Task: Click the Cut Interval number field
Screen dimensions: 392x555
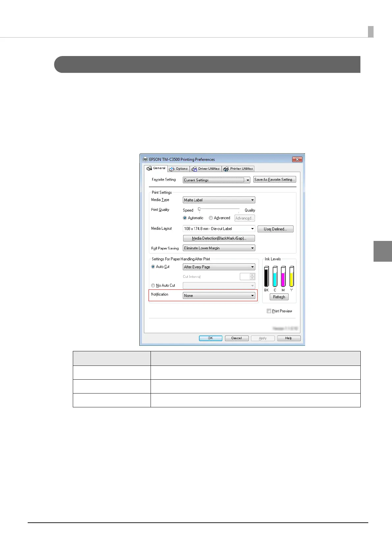Action: tap(247, 277)
